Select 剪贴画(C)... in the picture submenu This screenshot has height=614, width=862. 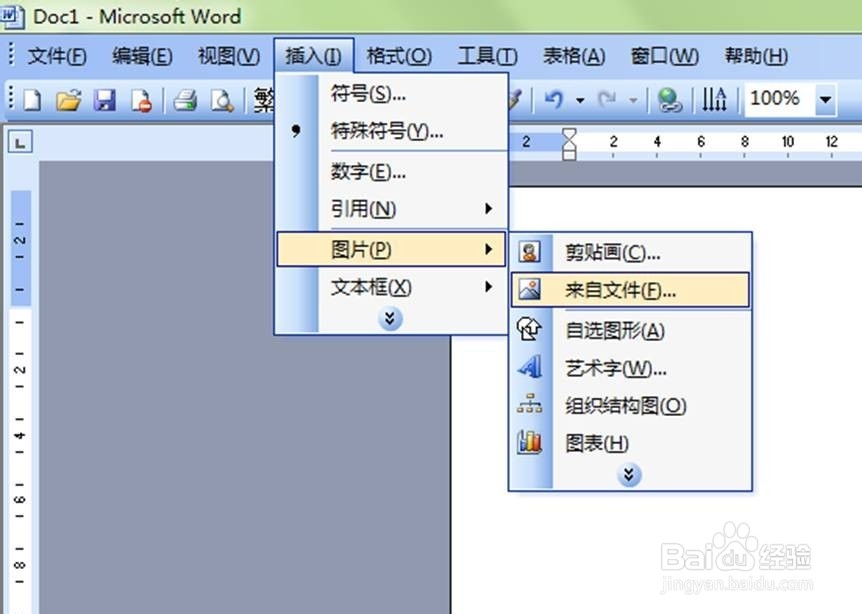629,252
